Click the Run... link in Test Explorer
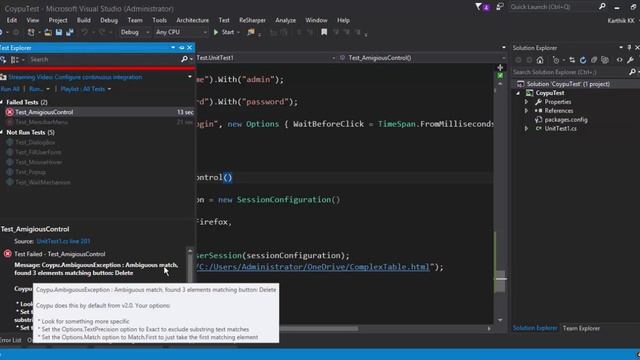 pos(36,89)
